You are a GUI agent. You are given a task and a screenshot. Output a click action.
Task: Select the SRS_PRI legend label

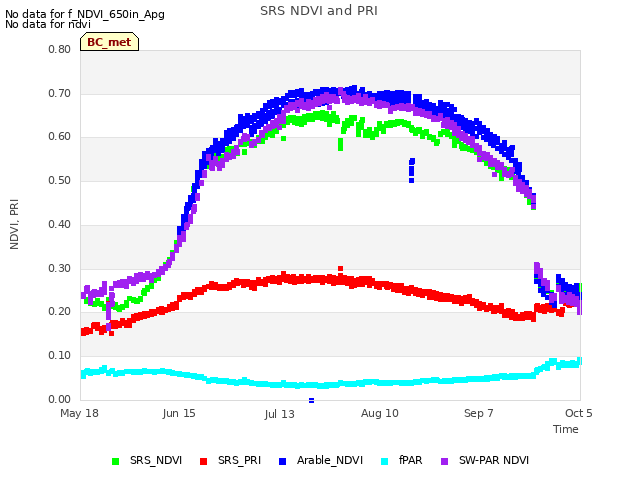pyautogui.click(x=239, y=460)
